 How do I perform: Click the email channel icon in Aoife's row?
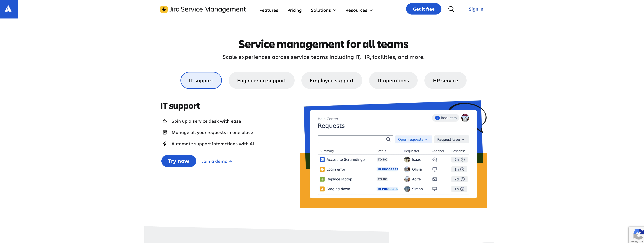[x=434, y=179]
